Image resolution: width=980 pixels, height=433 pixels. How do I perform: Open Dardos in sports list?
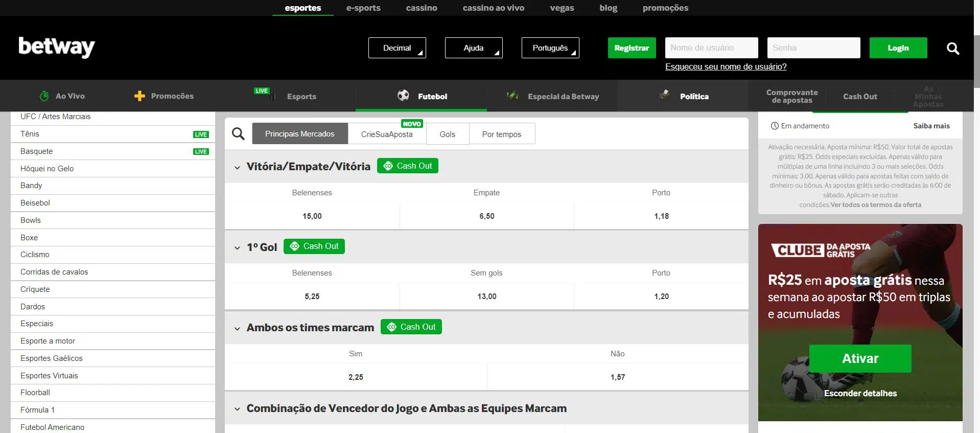coord(112,307)
